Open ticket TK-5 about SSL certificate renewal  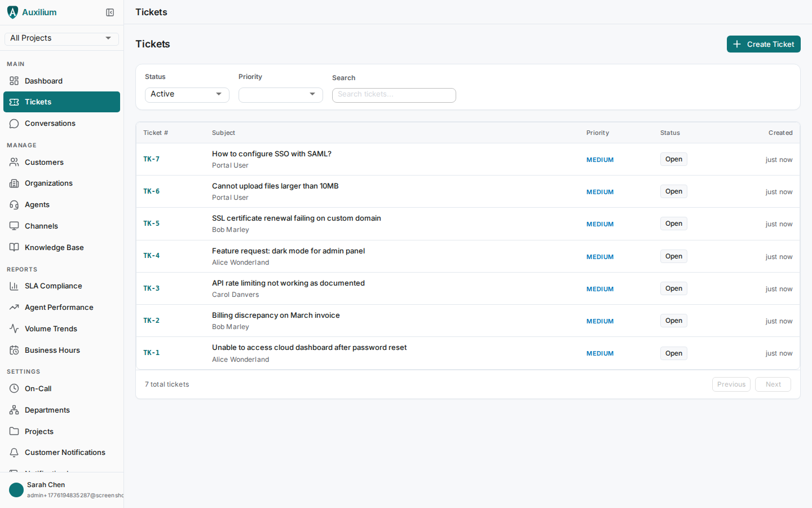tap(296, 218)
